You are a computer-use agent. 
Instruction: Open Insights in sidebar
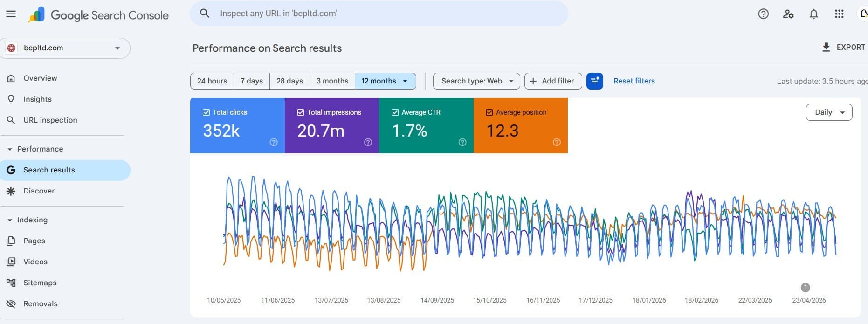click(65, 99)
